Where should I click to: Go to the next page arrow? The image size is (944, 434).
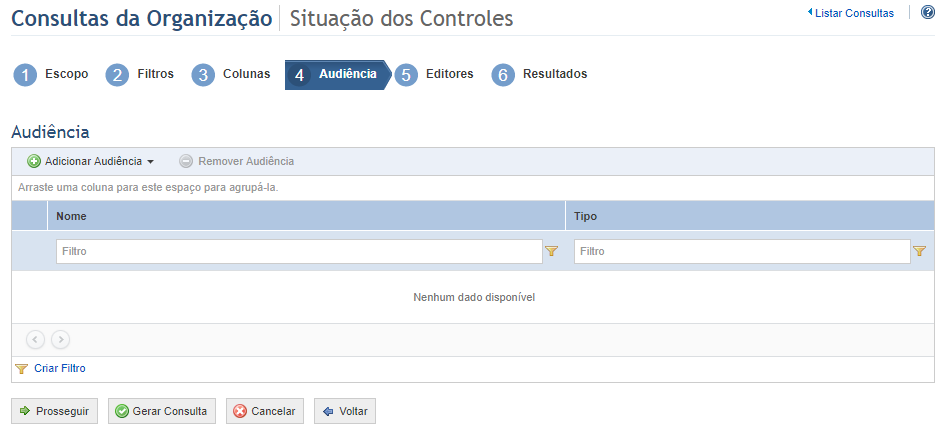coord(60,340)
